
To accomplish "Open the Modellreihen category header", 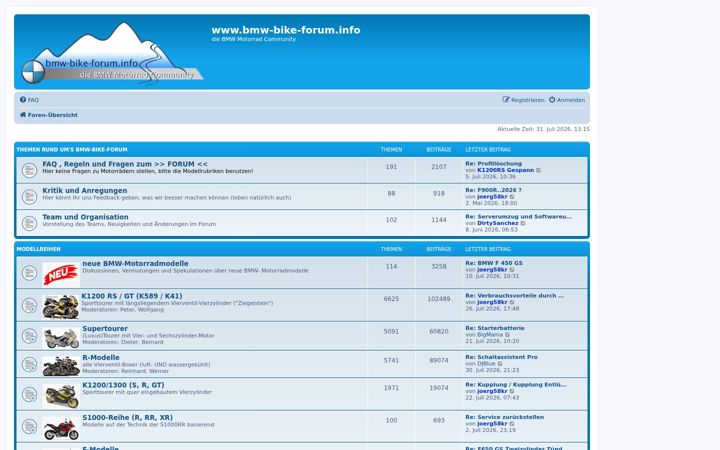I will [39, 249].
